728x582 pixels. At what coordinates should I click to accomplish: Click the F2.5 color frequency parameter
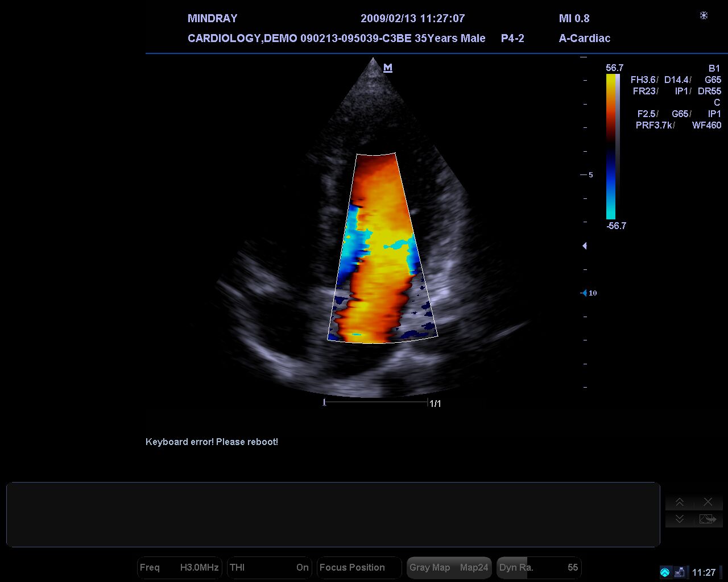pos(648,114)
